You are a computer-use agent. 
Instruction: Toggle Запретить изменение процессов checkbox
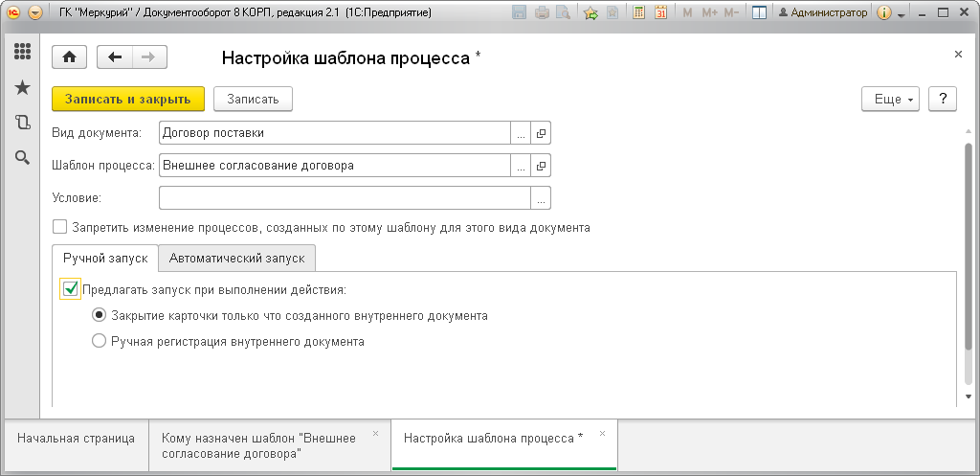click(60, 226)
